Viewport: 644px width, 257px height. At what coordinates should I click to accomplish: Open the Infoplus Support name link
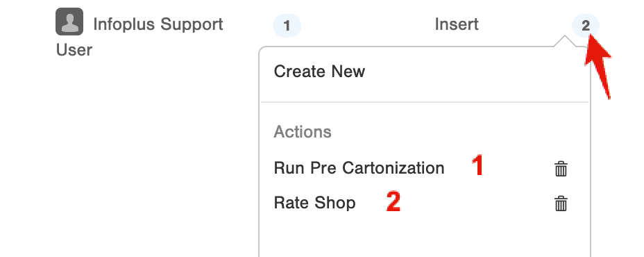158,24
